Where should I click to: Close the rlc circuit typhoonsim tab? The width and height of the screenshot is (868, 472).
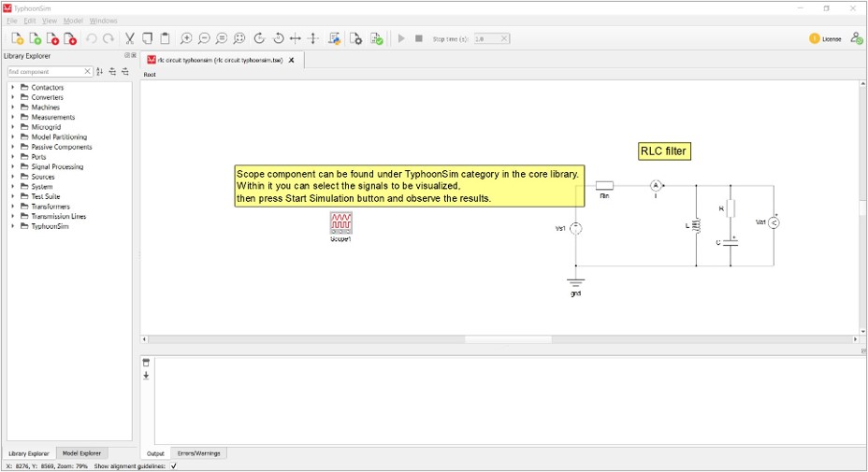[291, 60]
